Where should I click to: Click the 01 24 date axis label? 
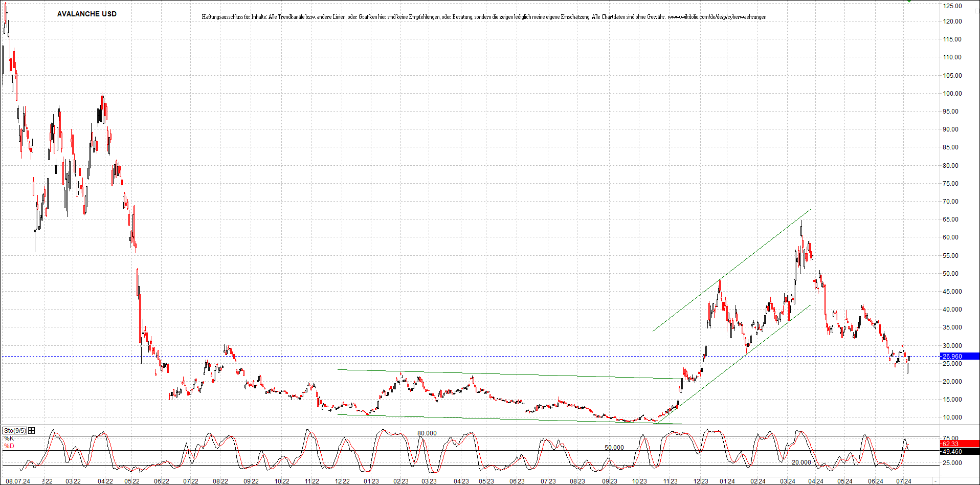pyautogui.click(x=727, y=481)
